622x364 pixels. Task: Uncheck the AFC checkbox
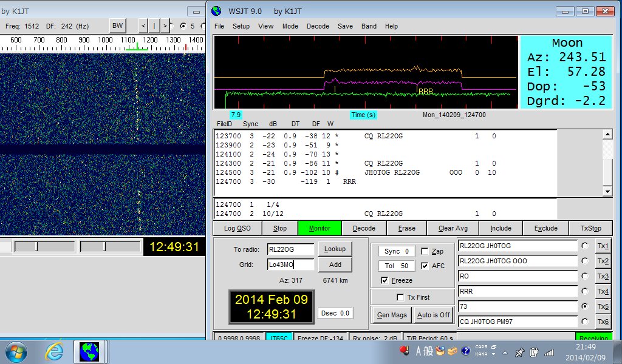pyautogui.click(x=425, y=266)
